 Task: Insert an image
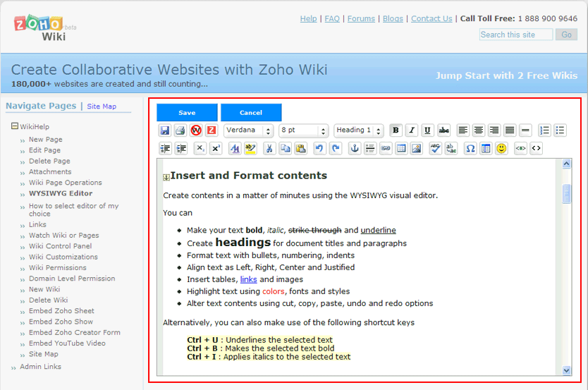(417, 149)
